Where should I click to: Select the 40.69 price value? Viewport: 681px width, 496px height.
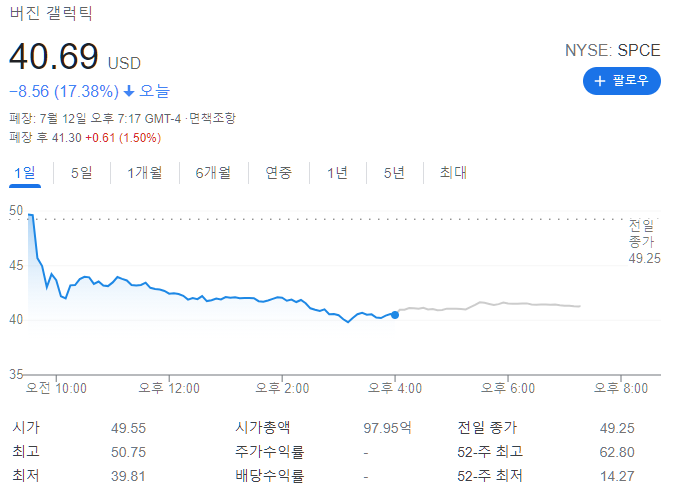point(54,56)
